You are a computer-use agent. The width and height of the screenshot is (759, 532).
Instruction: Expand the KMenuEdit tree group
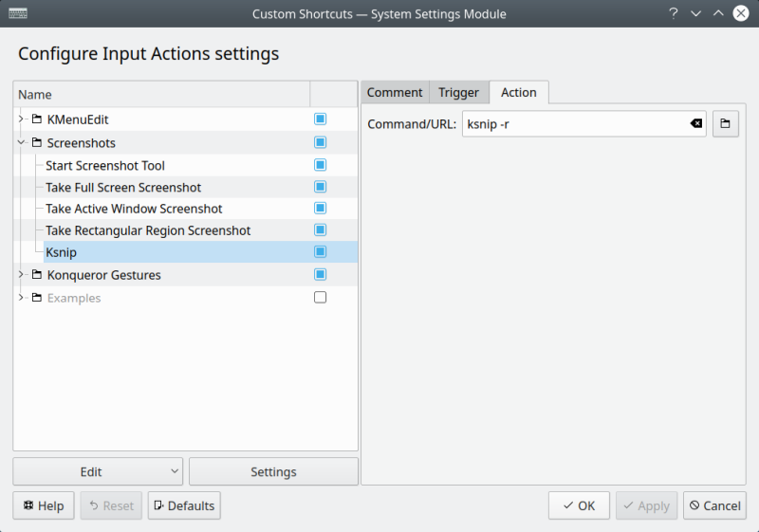tap(21, 119)
